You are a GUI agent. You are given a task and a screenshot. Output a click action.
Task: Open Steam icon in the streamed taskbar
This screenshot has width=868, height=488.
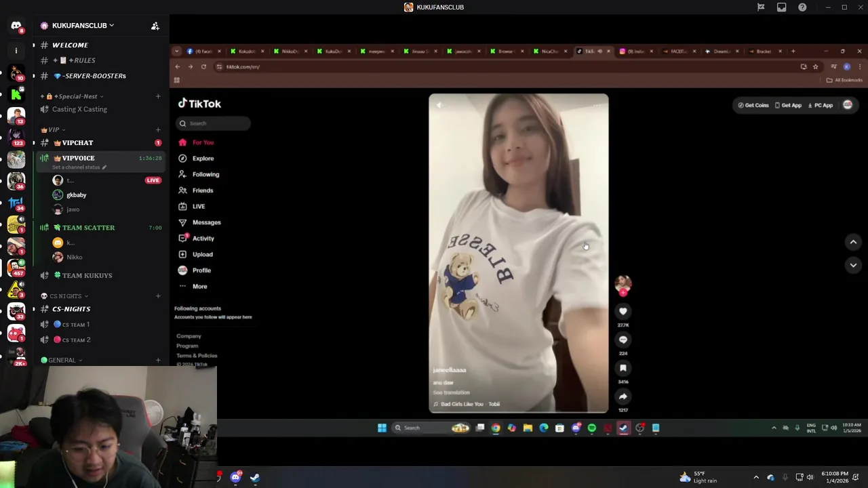624,428
